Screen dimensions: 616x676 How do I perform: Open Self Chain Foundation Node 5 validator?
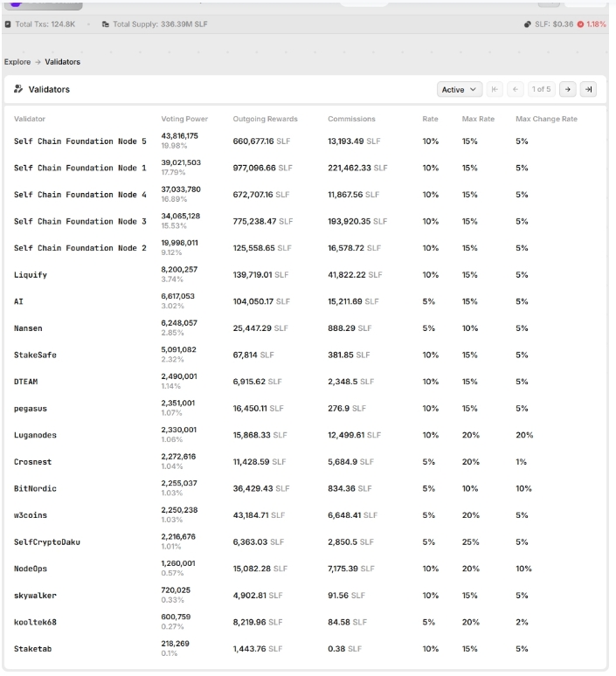[x=80, y=141]
